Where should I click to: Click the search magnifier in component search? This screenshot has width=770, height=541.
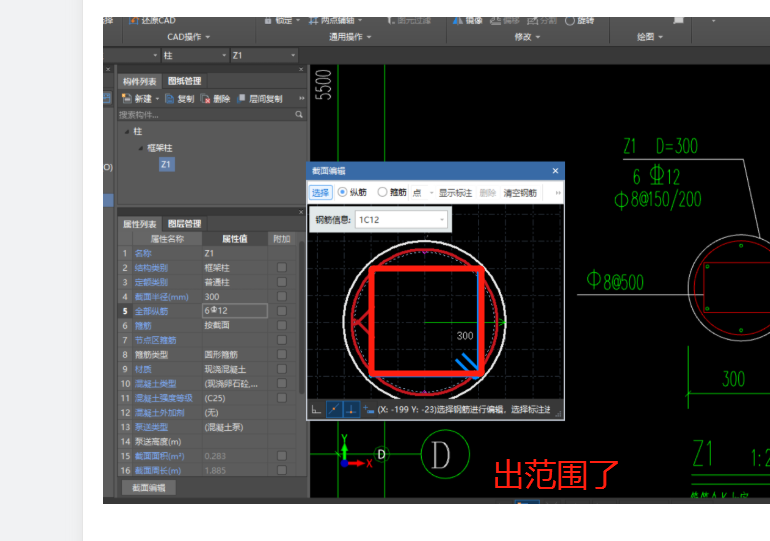299,114
